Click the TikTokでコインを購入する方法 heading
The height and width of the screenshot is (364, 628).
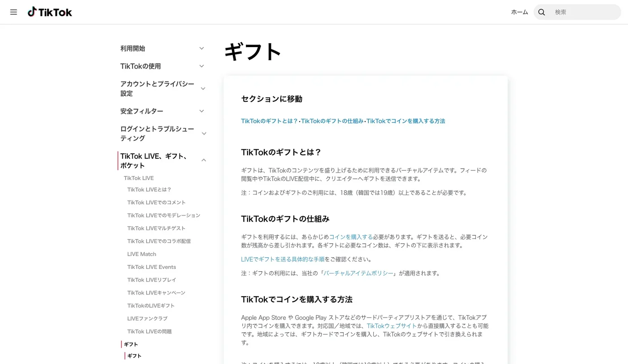pos(297,299)
